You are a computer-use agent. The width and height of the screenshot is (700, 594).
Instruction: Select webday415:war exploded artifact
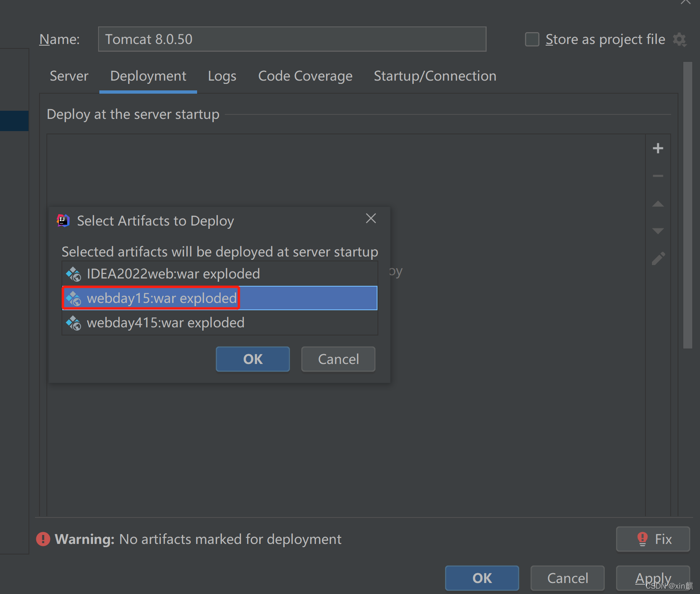tap(220, 322)
